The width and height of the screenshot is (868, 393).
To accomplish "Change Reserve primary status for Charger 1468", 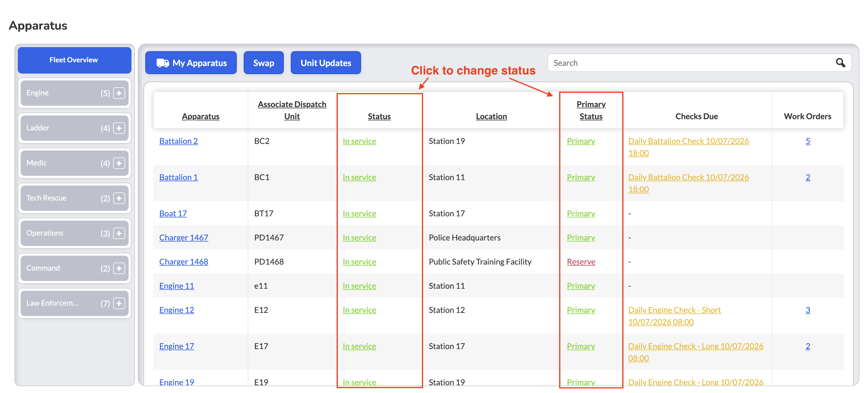I will [581, 262].
